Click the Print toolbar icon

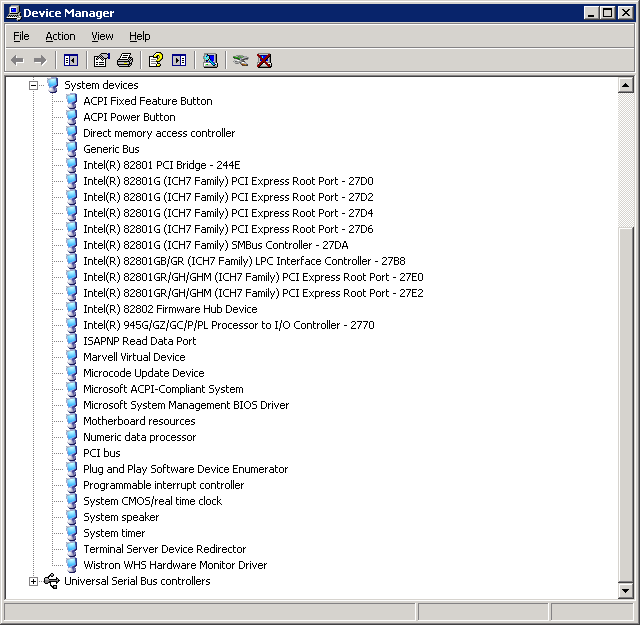point(125,60)
